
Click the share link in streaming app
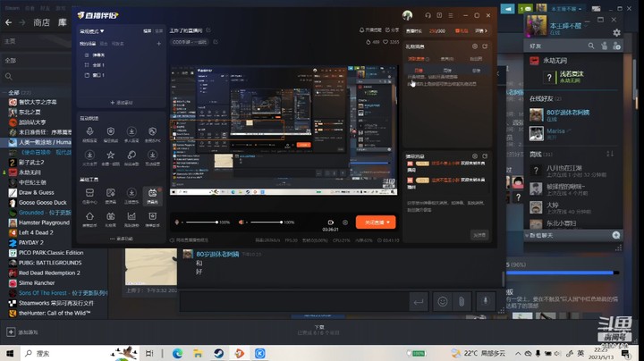tap(393, 30)
